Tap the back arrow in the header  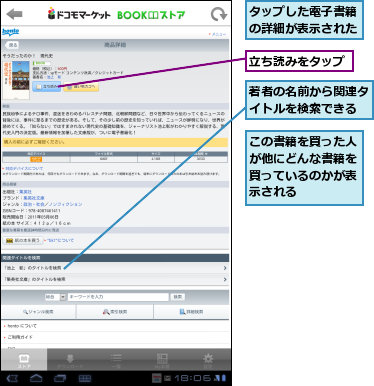[x=14, y=14]
